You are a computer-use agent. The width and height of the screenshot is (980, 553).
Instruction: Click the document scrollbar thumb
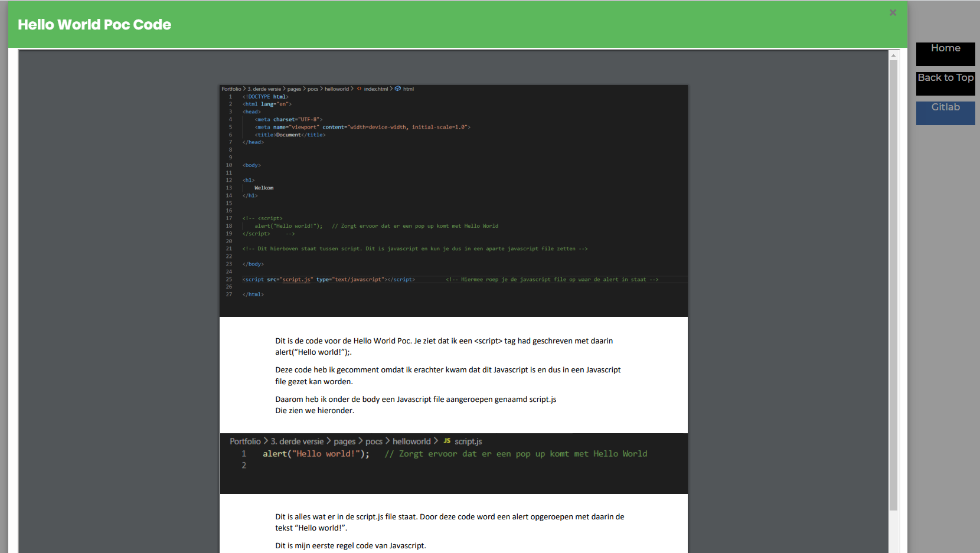pyautogui.click(x=893, y=285)
